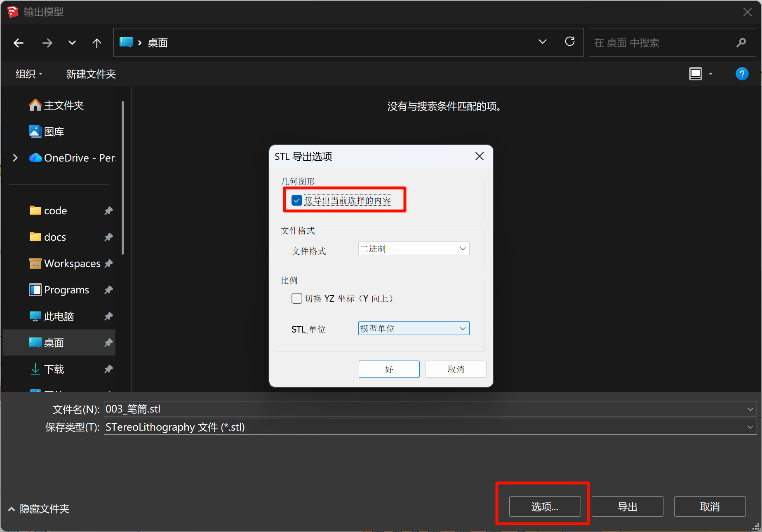Open the 主文件夹 home item
This screenshot has width=762, height=532.
pos(63,106)
